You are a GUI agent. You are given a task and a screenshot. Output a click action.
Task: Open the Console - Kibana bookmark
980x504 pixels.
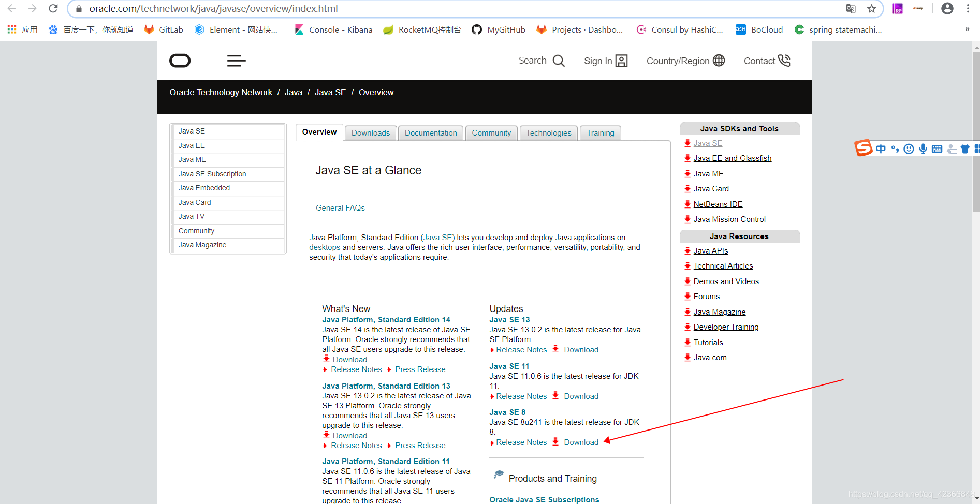[x=333, y=29]
